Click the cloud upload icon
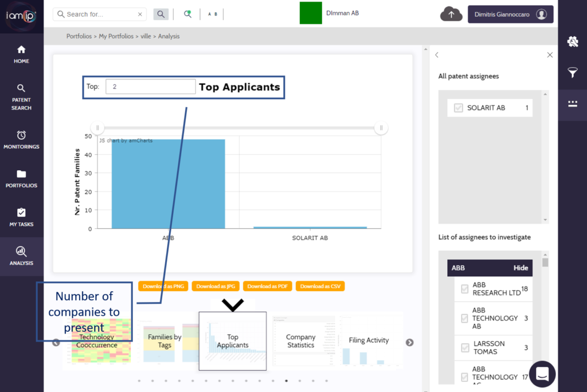Viewport: 587px width, 392px height. (451, 14)
